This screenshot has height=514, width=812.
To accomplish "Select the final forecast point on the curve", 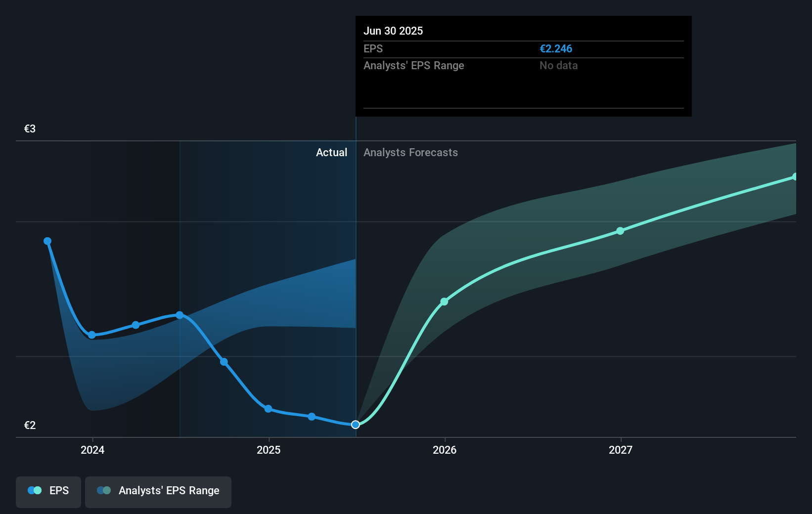I will (x=795, y=176).
